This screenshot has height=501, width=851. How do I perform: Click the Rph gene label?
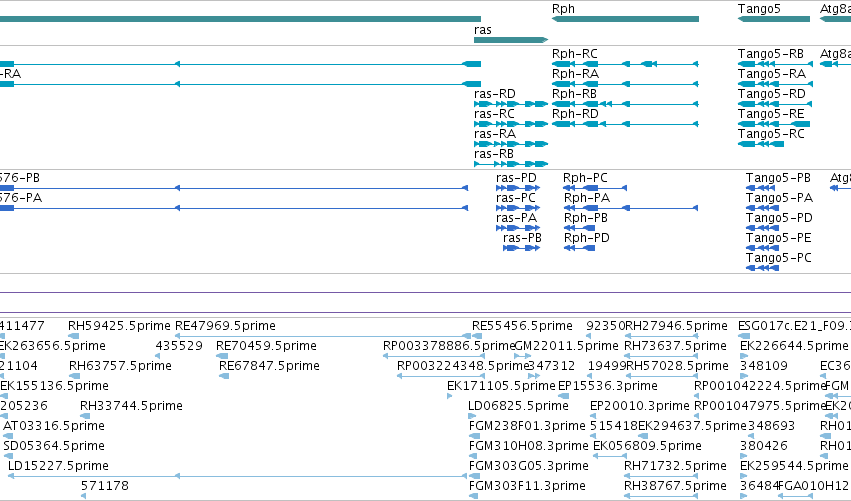pyautogui.click(x=563, y=9)
